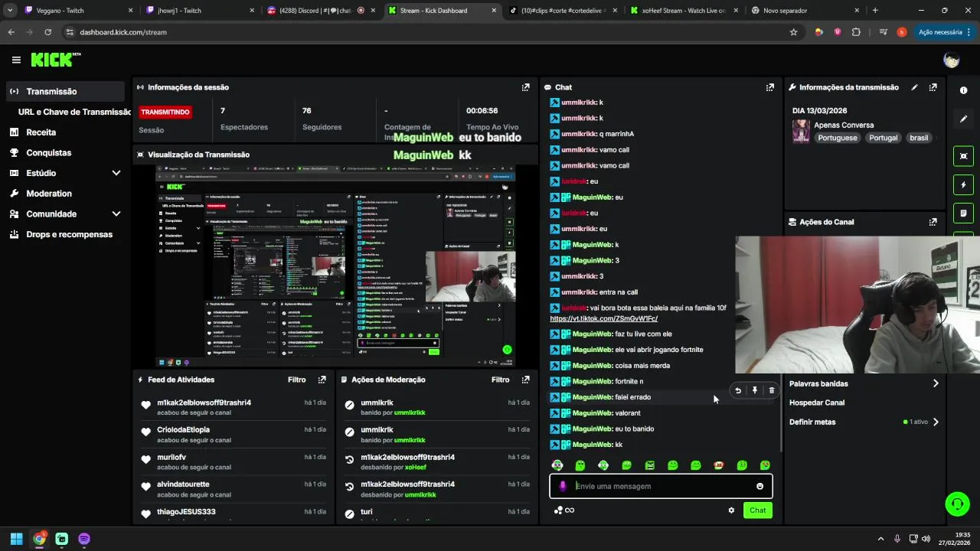Open the browser tab search dropdown
This screenshot has height=551, width=980.
click(10, 11)
